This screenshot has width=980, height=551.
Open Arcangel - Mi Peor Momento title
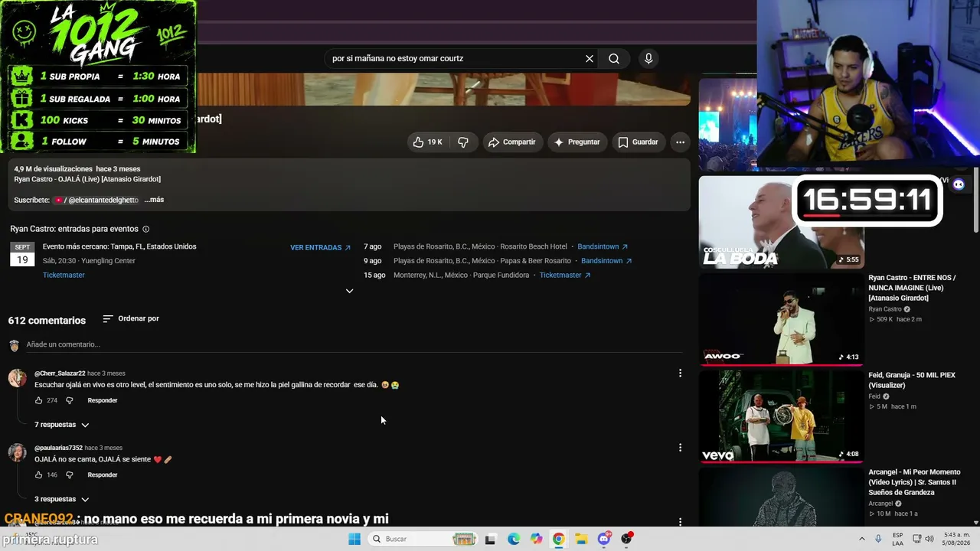914,482
